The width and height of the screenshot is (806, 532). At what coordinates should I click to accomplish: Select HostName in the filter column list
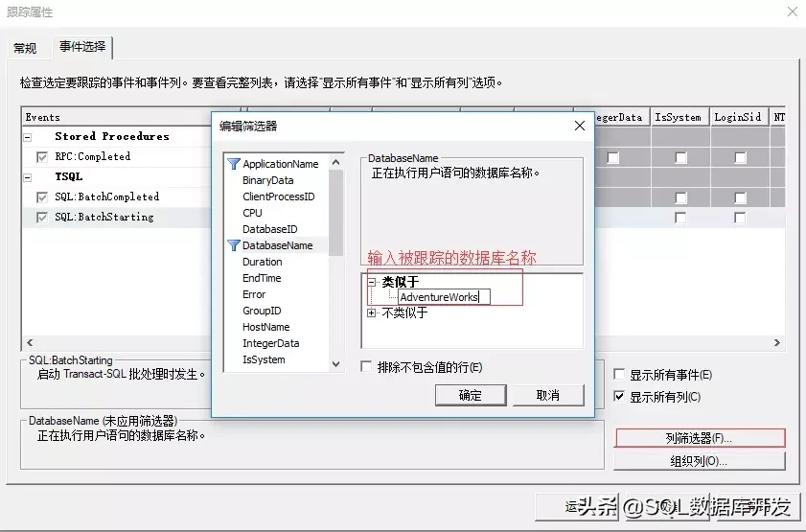(265, 327)
